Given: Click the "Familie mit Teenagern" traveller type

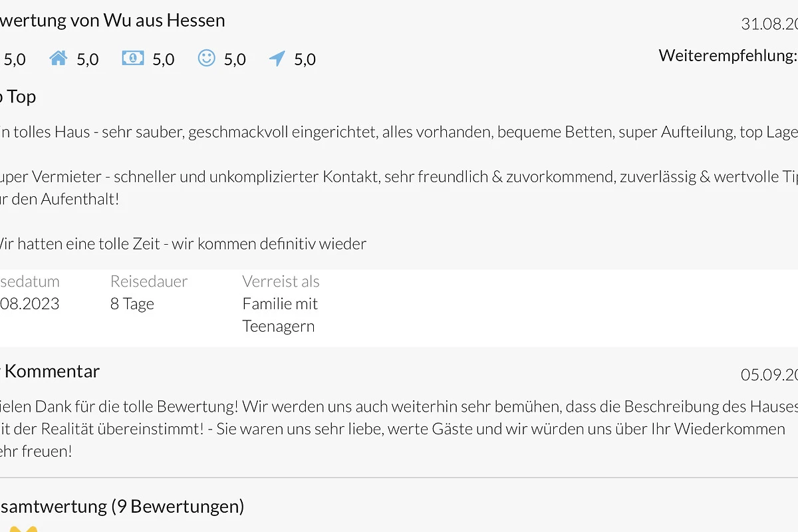Looking at the screenshot, I should tap(280, 315).
